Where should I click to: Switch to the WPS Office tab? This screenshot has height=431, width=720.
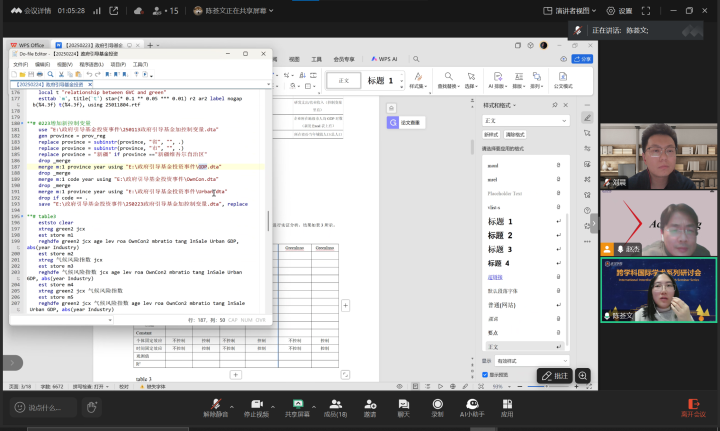click(30, 45)
